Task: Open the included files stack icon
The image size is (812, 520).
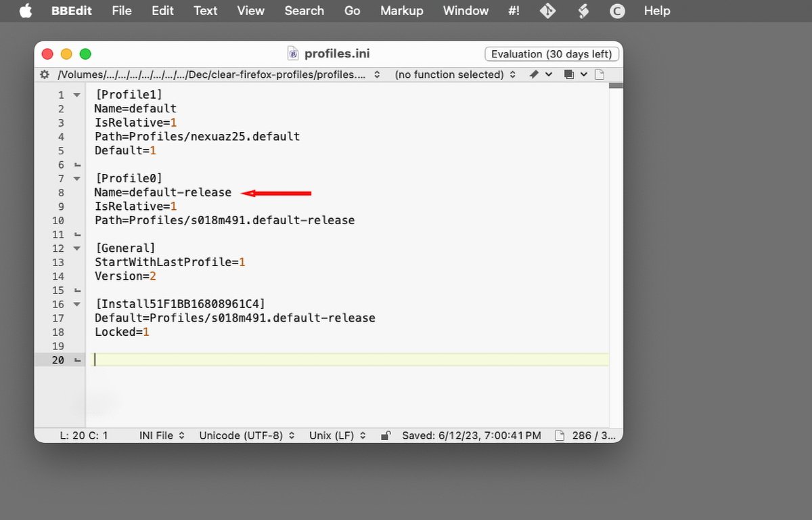Action: pyautogui.click(x=574, y=74)
